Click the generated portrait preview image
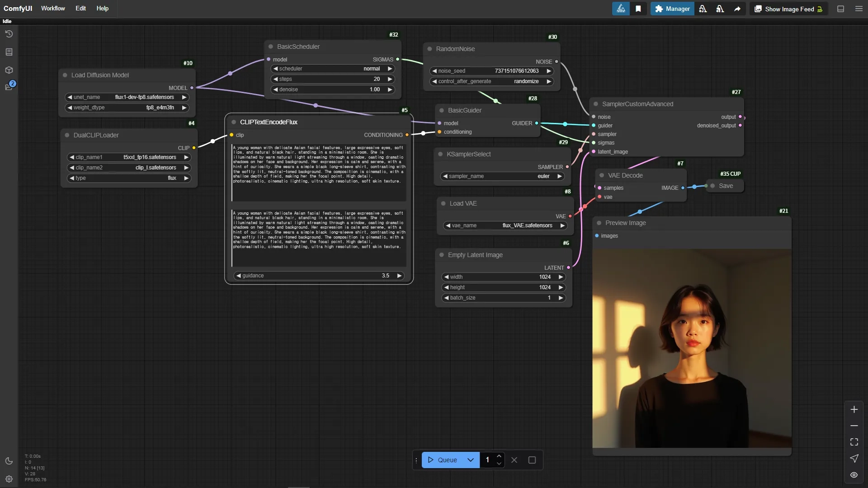 coord(692,348)
